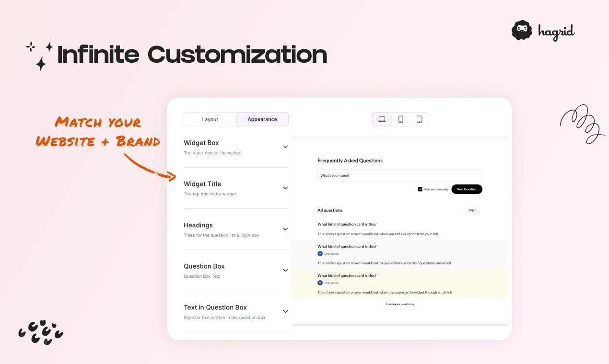Expand the Headings section chevron

[x=285, y=229]
